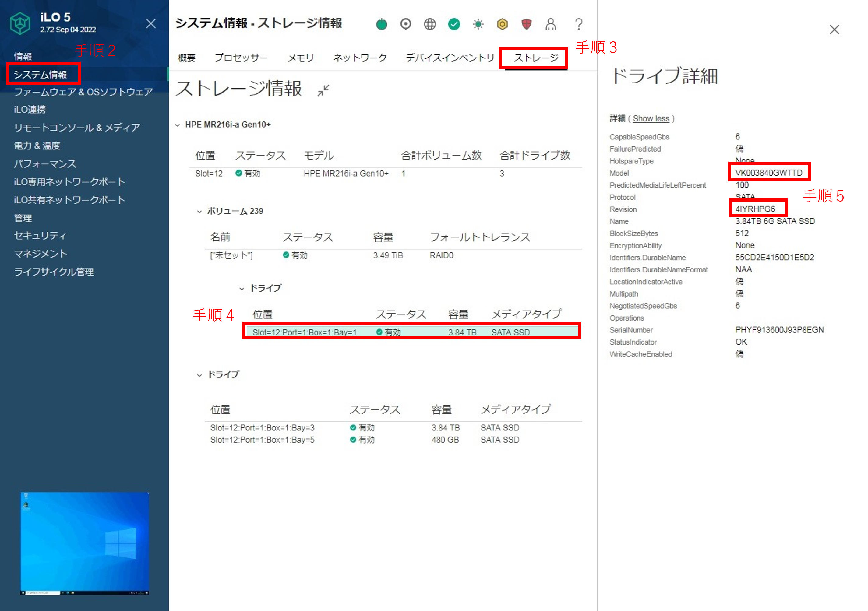Open iLO共有ネットワークポート
Image resolution: width=868 pixels, height=611 pixels.
(69, 199)
